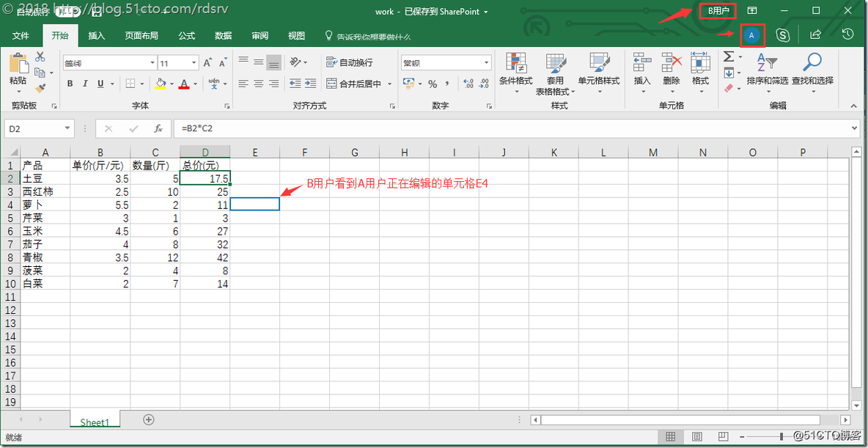This screenshot has width=868, height=448.
Task: Apply percent style
Action: [x=433, y=84]
